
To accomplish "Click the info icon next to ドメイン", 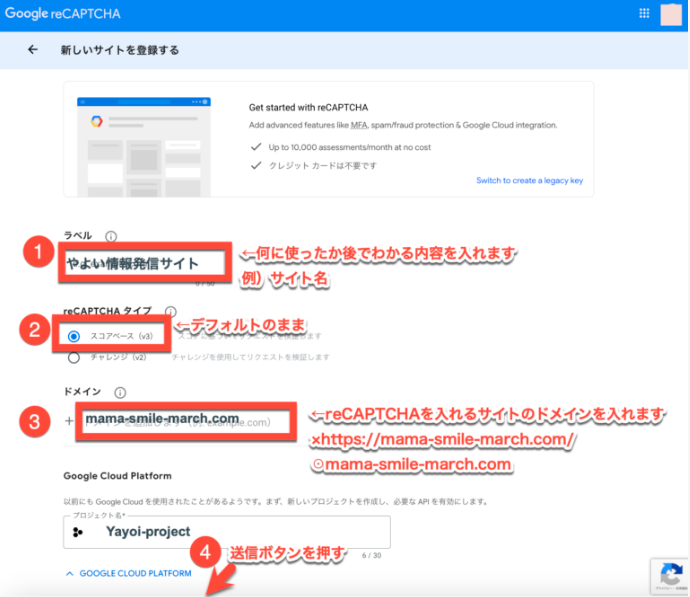I will 120,394.
